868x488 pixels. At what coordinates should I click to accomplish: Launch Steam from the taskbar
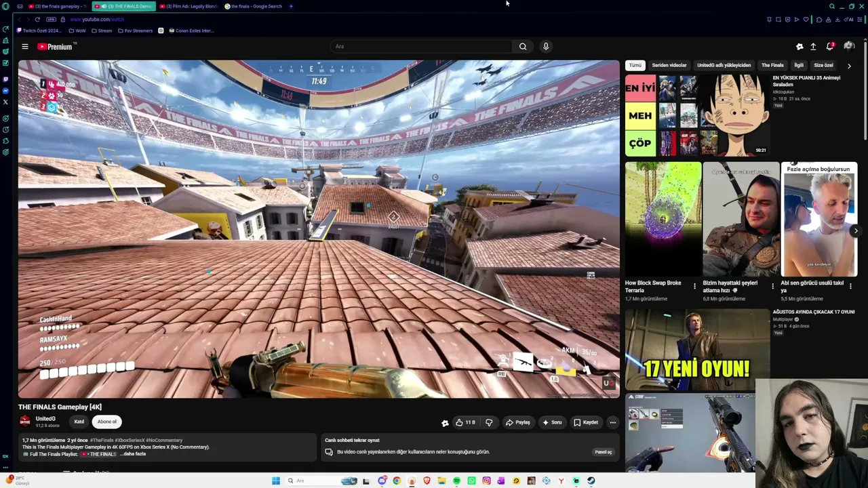pos(591,481)
